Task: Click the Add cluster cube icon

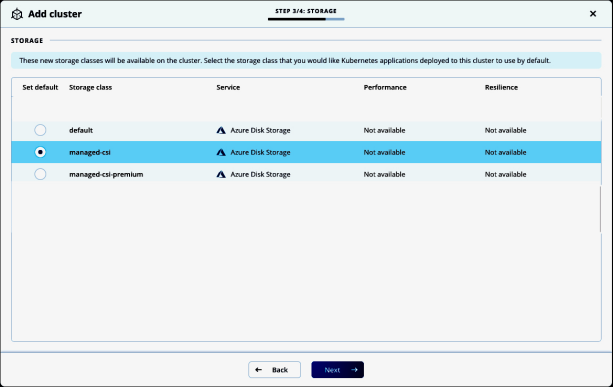Action: coord(17,14)
